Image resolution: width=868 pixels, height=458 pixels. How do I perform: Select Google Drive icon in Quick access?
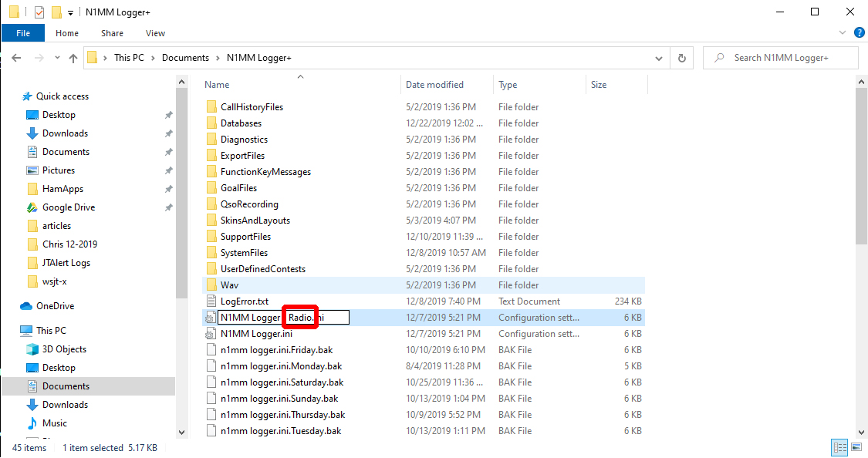(32, 207)
